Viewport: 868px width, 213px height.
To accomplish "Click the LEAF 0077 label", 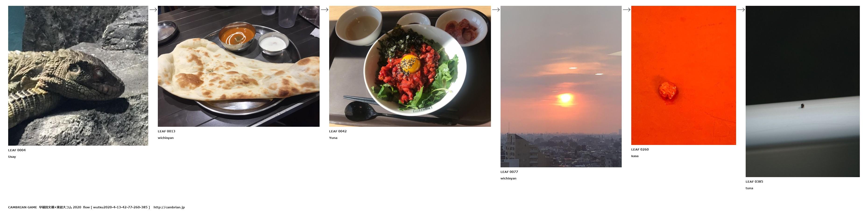I will [509, 172].
